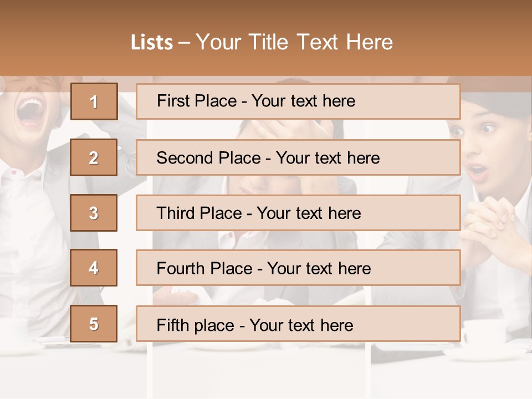Click the screaming woman's open mouth
The image size is (532, 399).
click(30, 111)
